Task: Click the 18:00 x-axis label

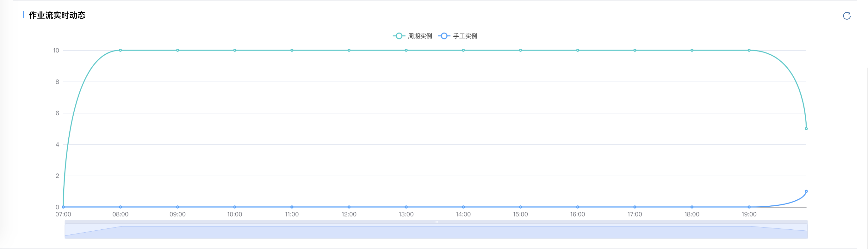Action: (691, 214)
